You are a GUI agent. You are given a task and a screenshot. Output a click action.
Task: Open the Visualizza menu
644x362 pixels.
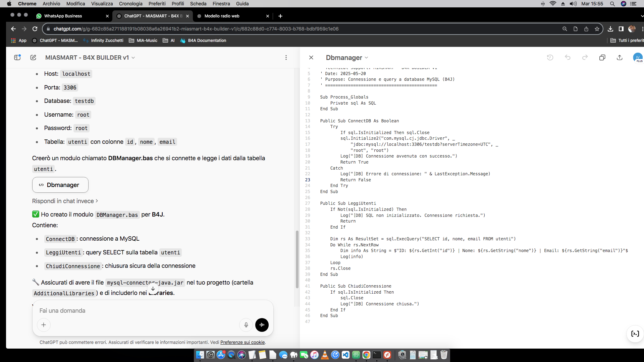102,4
